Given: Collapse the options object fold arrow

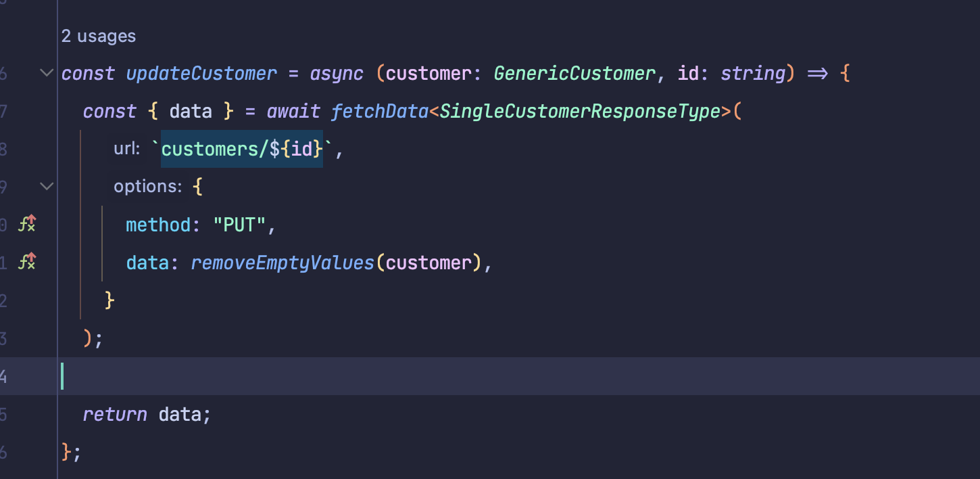Looking at the screenshot, I should coord(46,186).
